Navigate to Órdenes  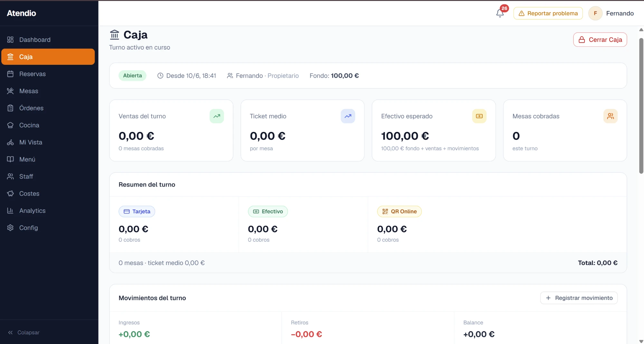[x=48, y=108]
